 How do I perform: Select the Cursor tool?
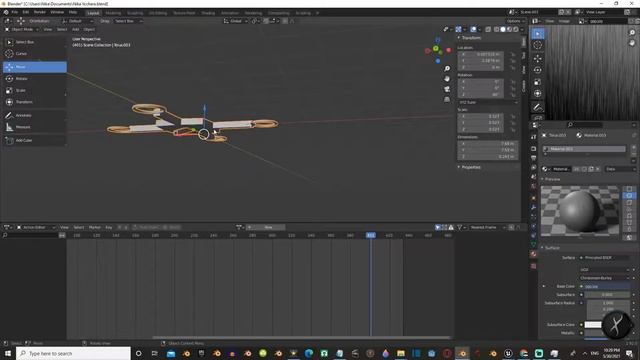pyautogui.click(x=35, y=54)
